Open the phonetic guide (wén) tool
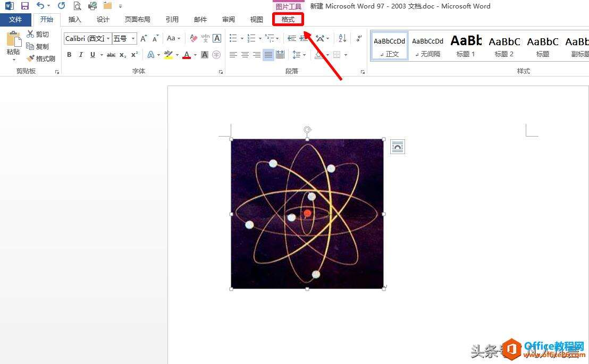Screen dimensions: 589x364 205,38
